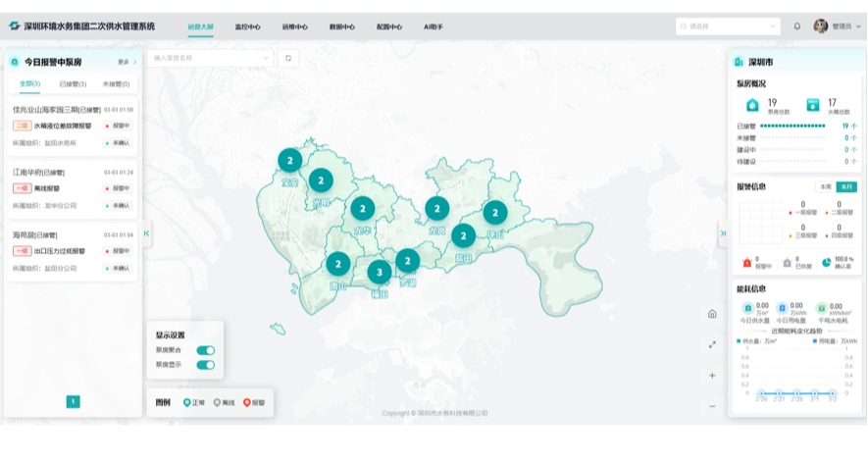Zoom in with the plus icon
Image resolution: width=868 pixels, height=462 pixels.
tap(712, 376)
